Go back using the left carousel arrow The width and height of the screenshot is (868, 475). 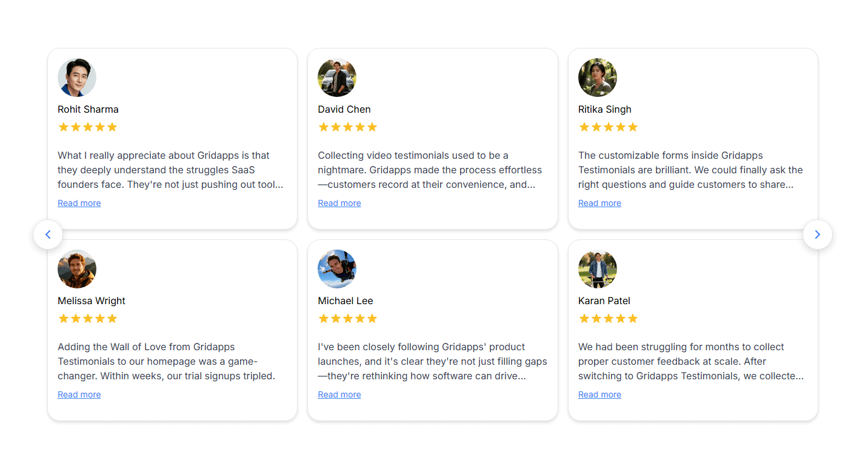tap(48, 234)
